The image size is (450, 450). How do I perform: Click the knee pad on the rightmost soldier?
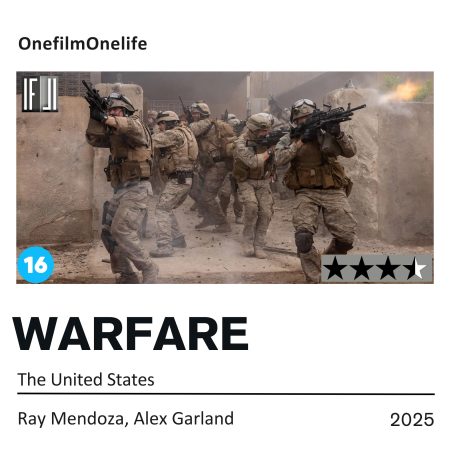pyautogui.click(x=304, y=242)
